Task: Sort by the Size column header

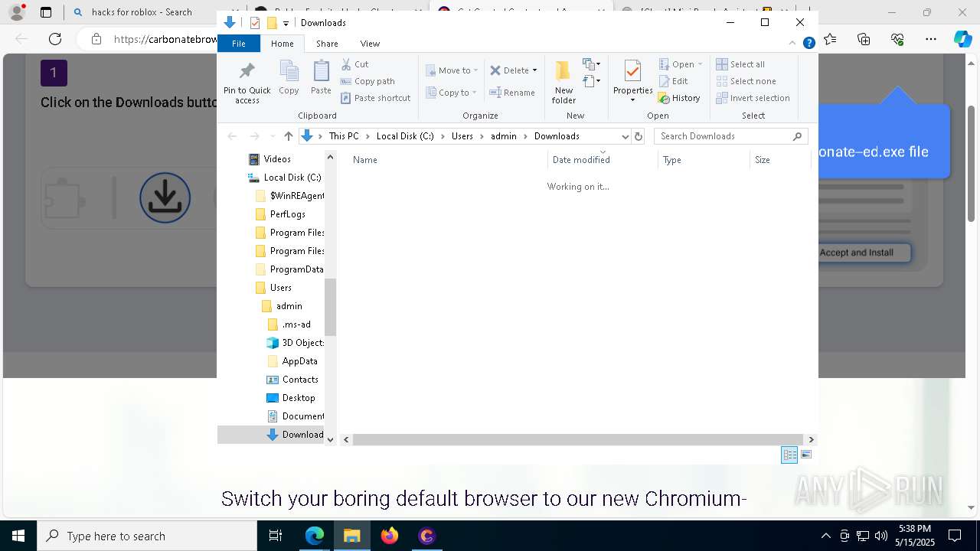Action: click(780, 160)
